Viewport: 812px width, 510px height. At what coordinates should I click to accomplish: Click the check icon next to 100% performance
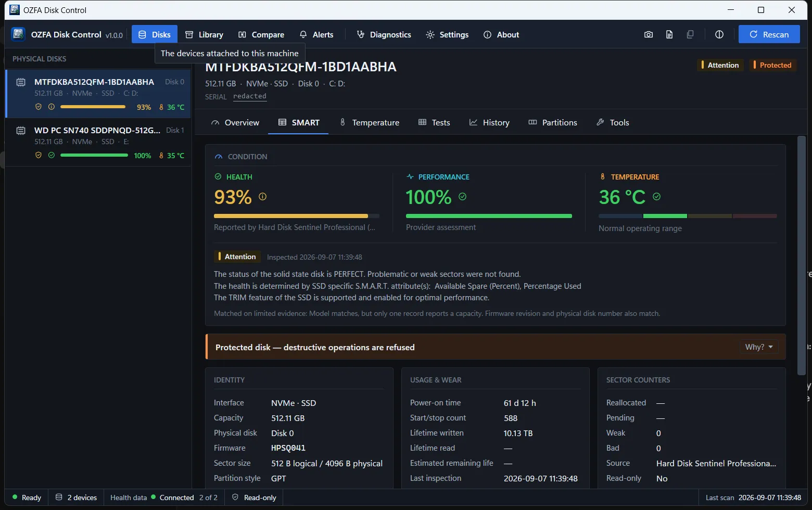[463, 197]
